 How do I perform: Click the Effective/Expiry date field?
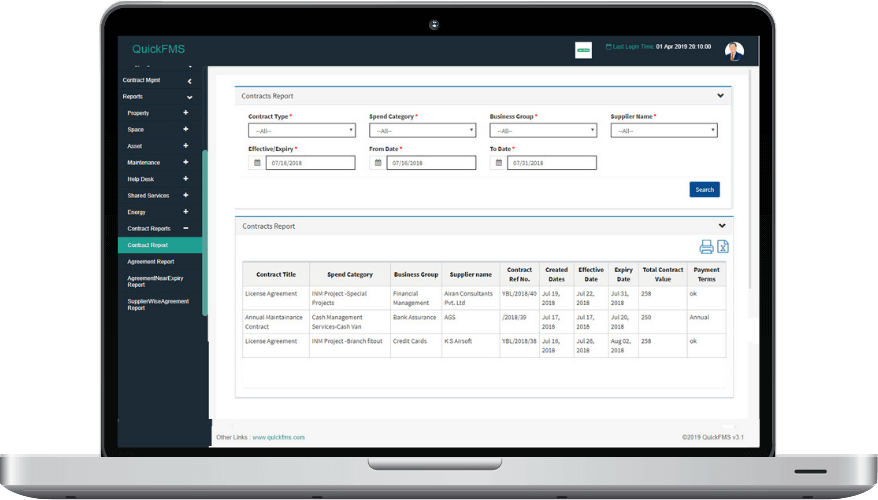tap(310, 163)
